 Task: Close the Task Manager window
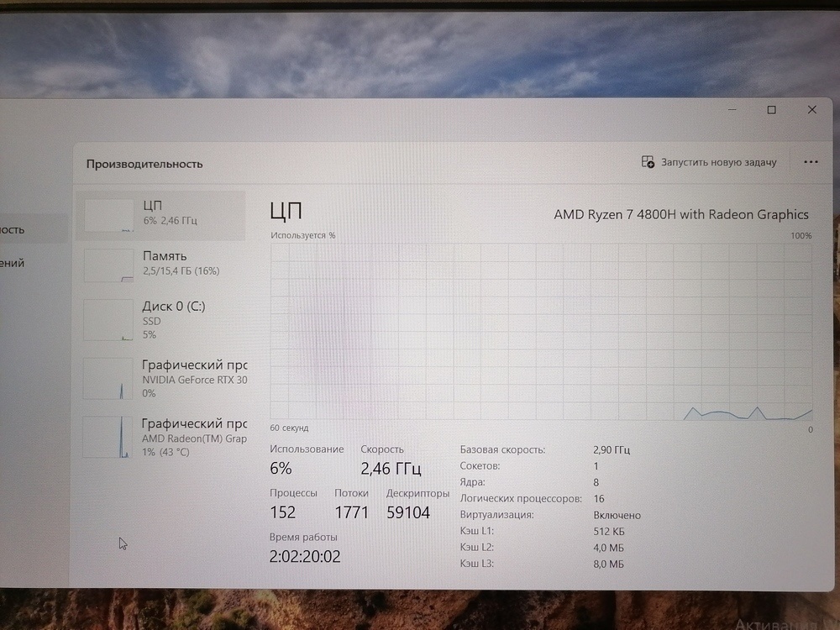811,110
